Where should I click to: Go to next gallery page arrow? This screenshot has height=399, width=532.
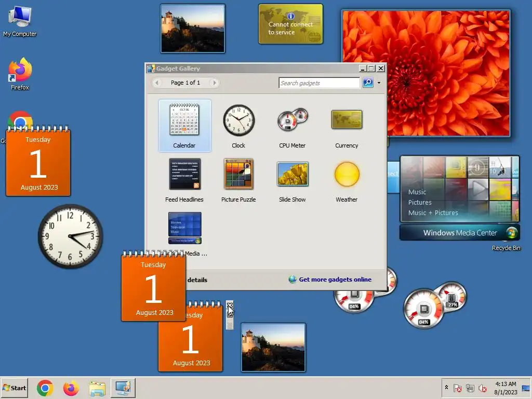pyautogui.click(x=214, y=83)
